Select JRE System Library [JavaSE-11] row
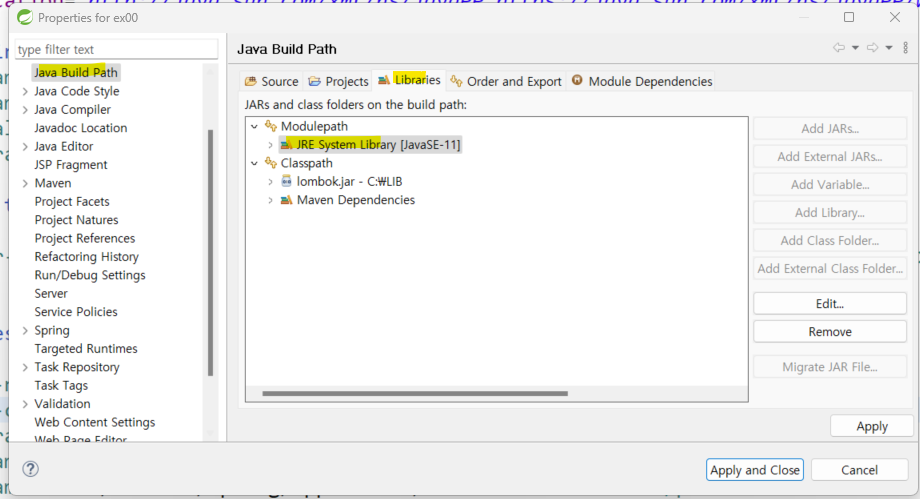The height and width of the screenshot is (499, 920). click(x=370, y=144)
